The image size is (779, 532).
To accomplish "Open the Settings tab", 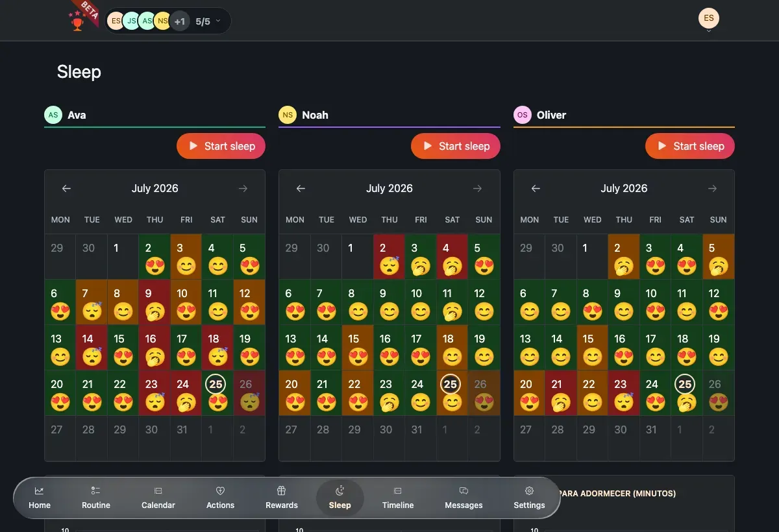I will (529, 498).
